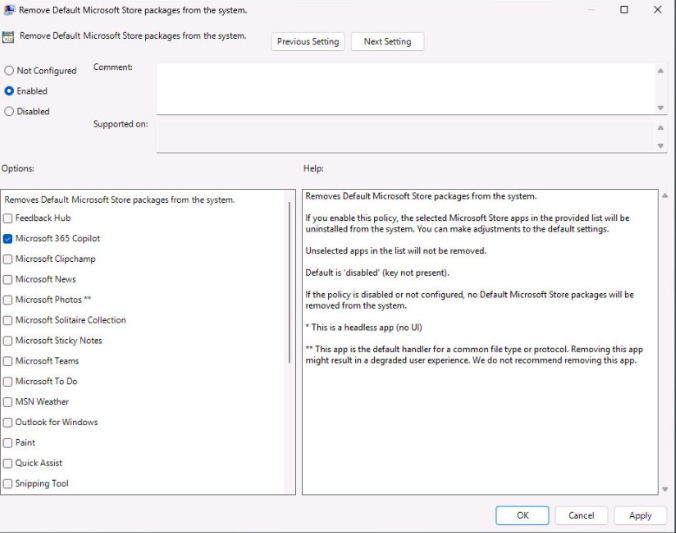Click Comment box scroll up arrow
This screenshot has width=676, height=533.
[660, 71]
